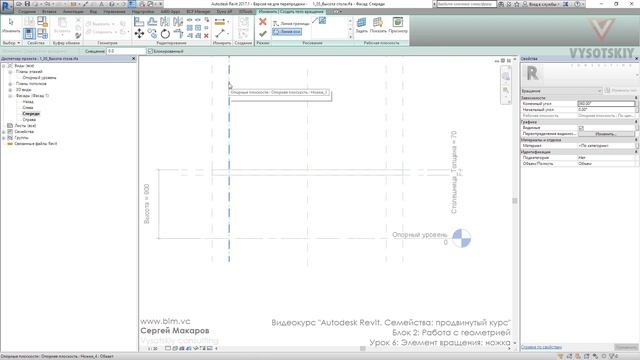Screen dimensions: 640x360
Task: Finish edit mode with the green checkmark
Action: pos(262,34)
